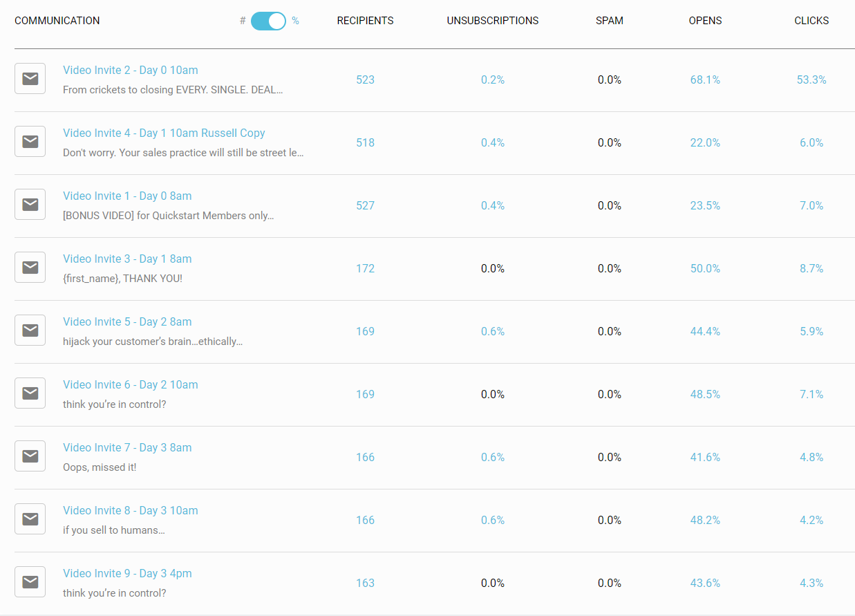Image resolution: width=855 pixels, height=616 pixels.
Task: Open the Video Invite 2 - Day 0 10am email
Action: coord(130,70)
